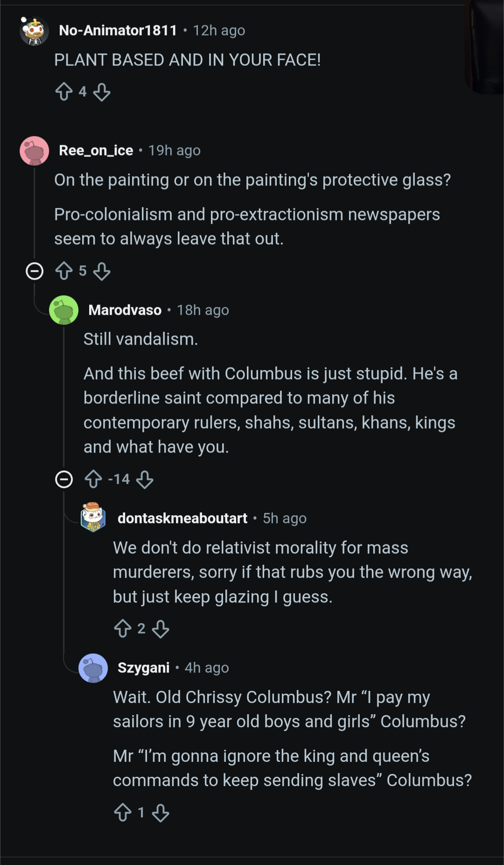Open dontaskmeaboutart's username link
Viewport: 504px width, 865px height.
pyautogui.click(x=182, y=518)
